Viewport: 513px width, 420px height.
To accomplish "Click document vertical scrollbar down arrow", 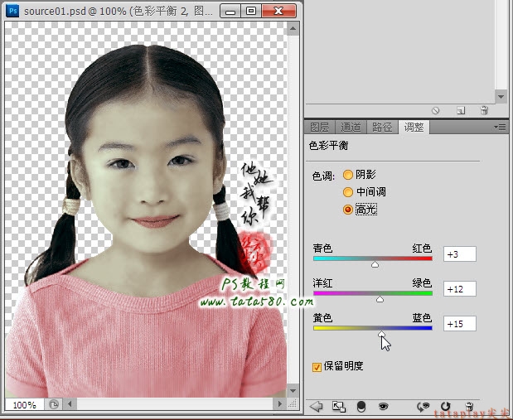I will click(293, 390).
